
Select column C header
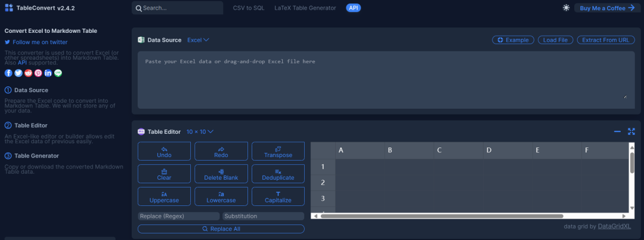coord(459,150)
